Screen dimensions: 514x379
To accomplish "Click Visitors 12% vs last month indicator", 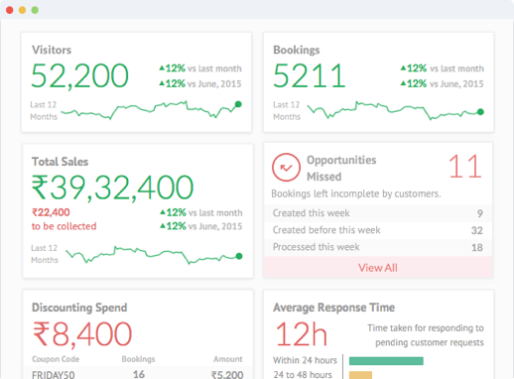I will (x=200, y=68).
